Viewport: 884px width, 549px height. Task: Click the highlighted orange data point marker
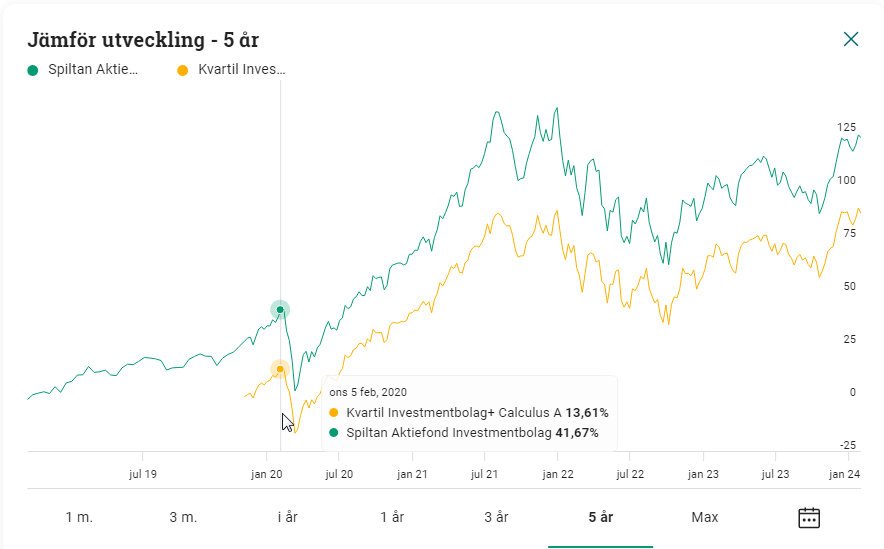pos(280,369)
